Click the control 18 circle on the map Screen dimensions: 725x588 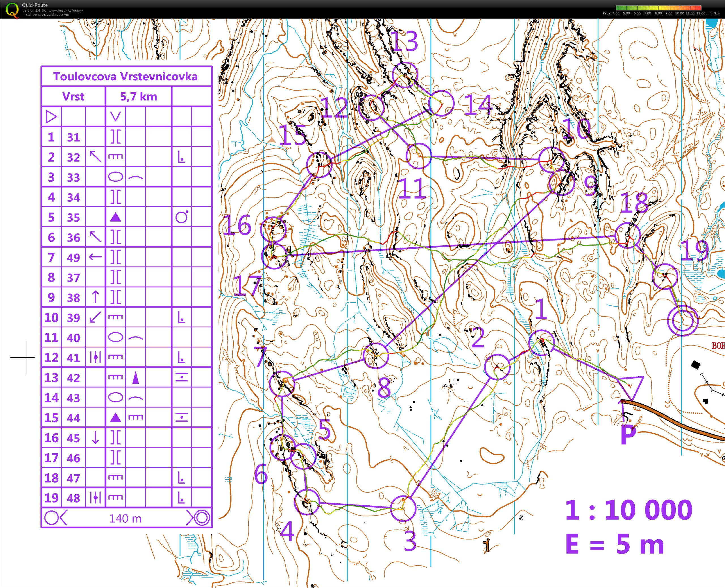[627, 235]
